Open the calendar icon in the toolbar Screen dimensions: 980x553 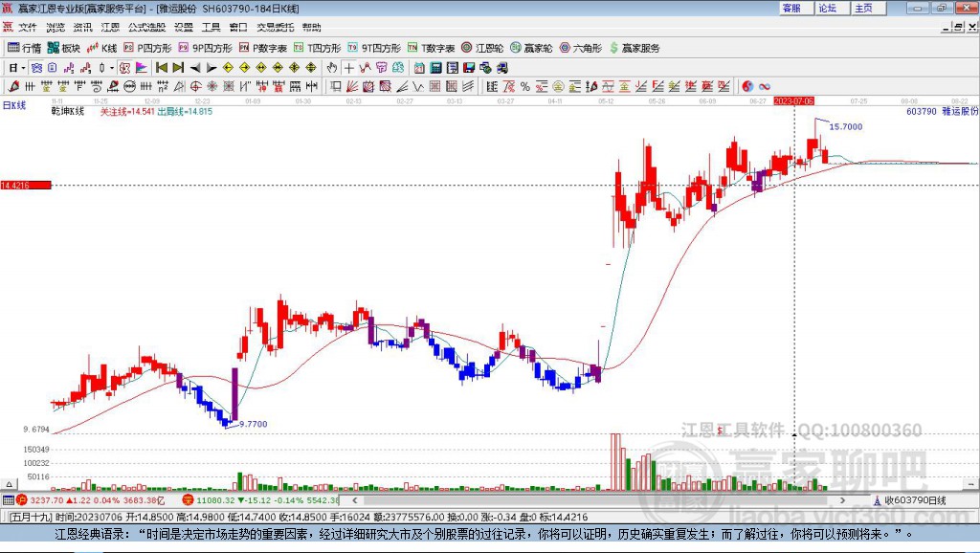click(419, 68)
